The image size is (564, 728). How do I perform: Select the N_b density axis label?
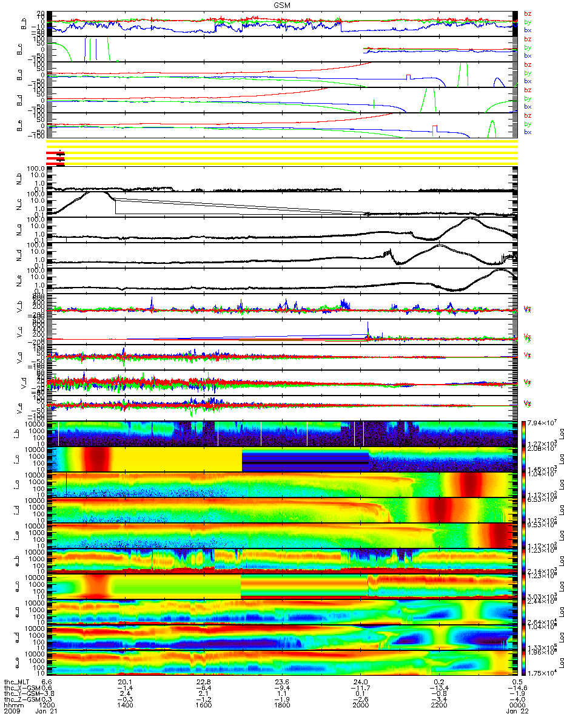point(20,180)
